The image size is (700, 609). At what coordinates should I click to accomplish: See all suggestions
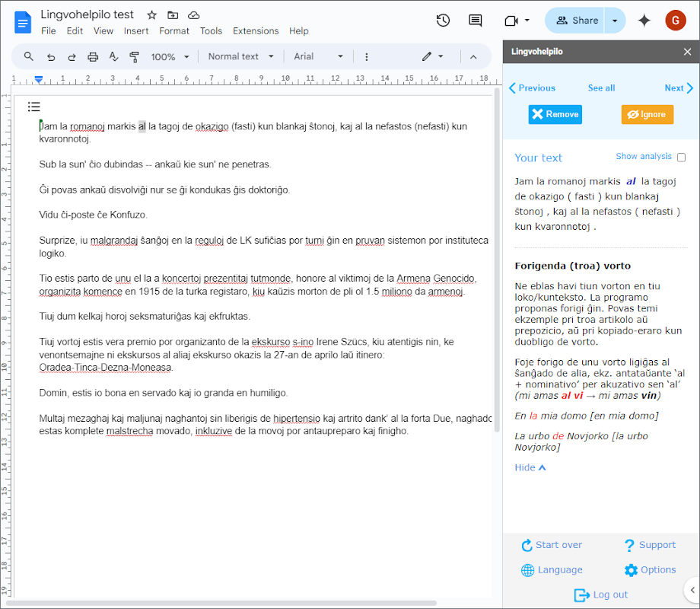[601, 88]
